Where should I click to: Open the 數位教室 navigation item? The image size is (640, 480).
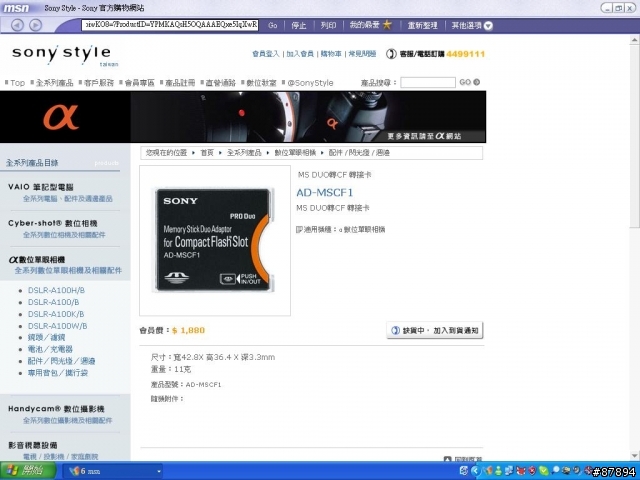(x=261, y=83)
